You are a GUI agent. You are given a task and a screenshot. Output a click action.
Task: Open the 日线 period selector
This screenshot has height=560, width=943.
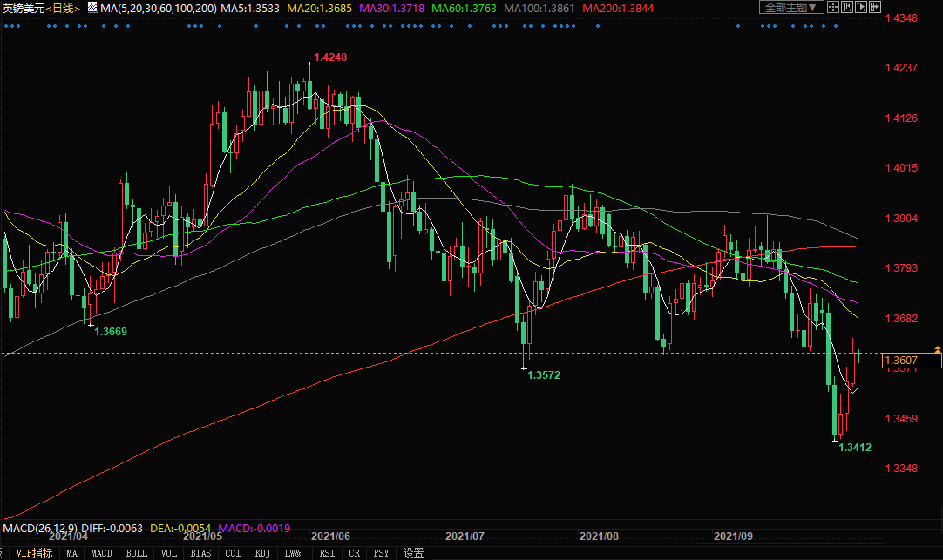point(63,8)
